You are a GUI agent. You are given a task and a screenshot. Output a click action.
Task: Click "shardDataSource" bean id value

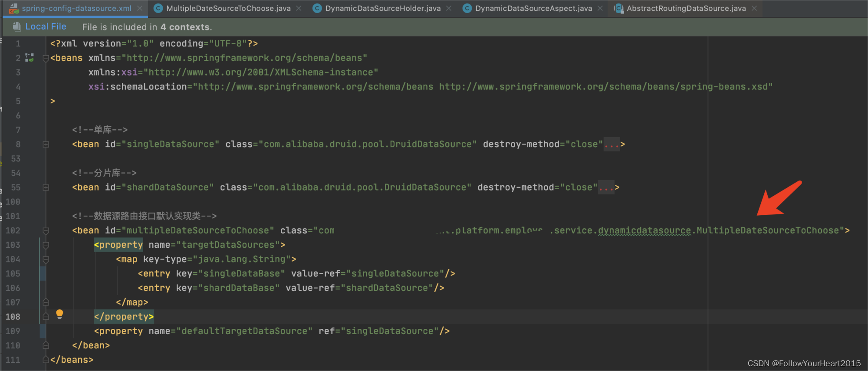point(168,187)
